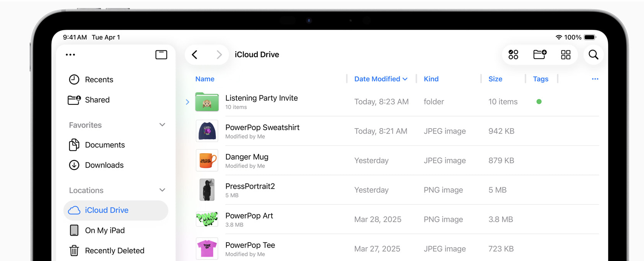This screenshot has height=261, width=644.
Task: Click the Downloads arrow icon
Action: pyautogui.click(x=74, y=165)
